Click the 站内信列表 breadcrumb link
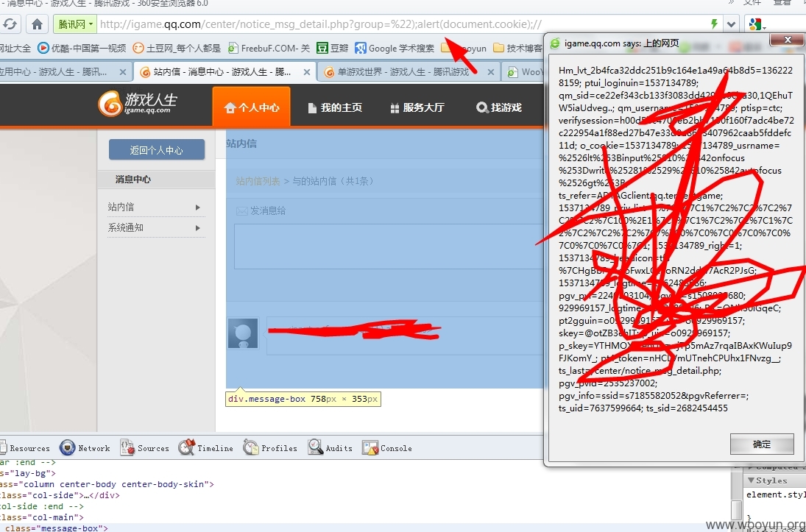 pyautogui.click(x=258, y=181)
